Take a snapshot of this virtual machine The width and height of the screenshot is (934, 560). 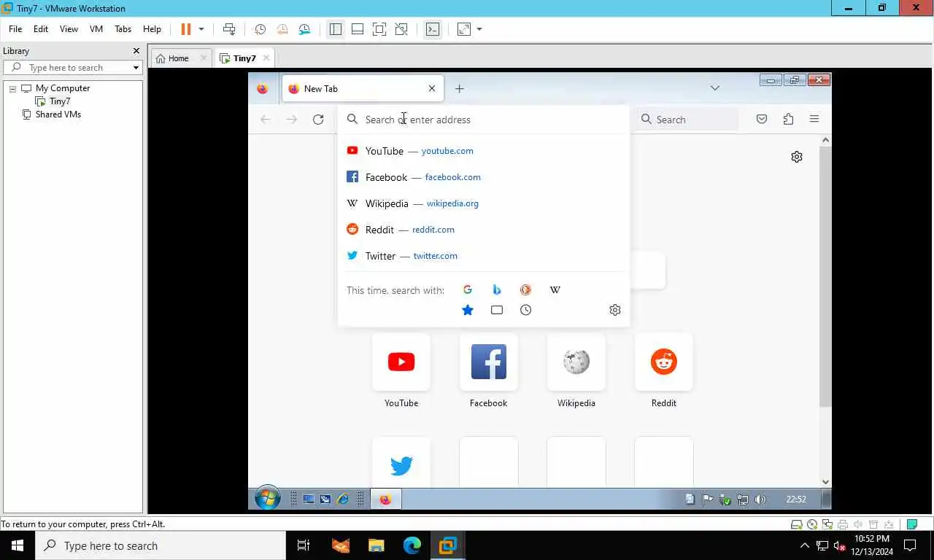[260, 29]
